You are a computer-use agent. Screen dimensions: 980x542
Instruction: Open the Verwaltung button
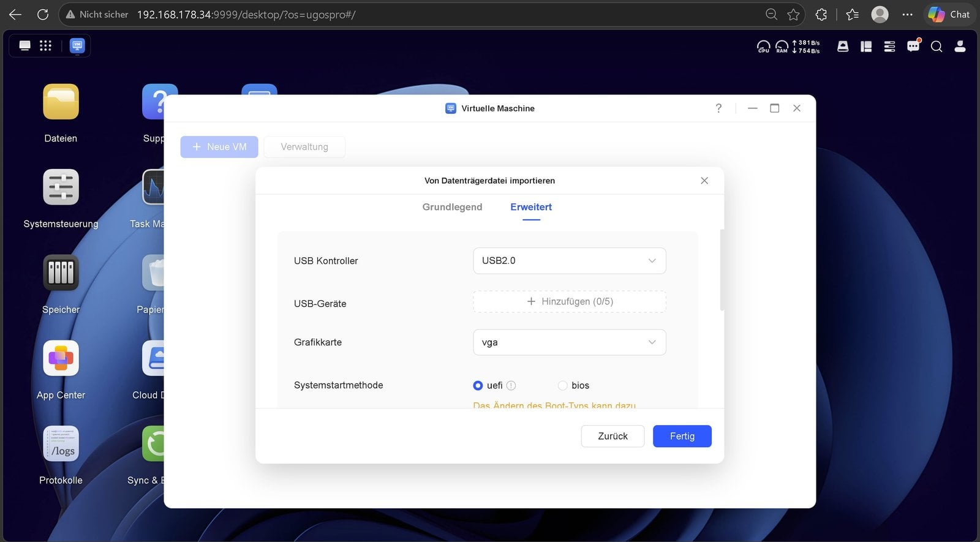click(304, 147)
